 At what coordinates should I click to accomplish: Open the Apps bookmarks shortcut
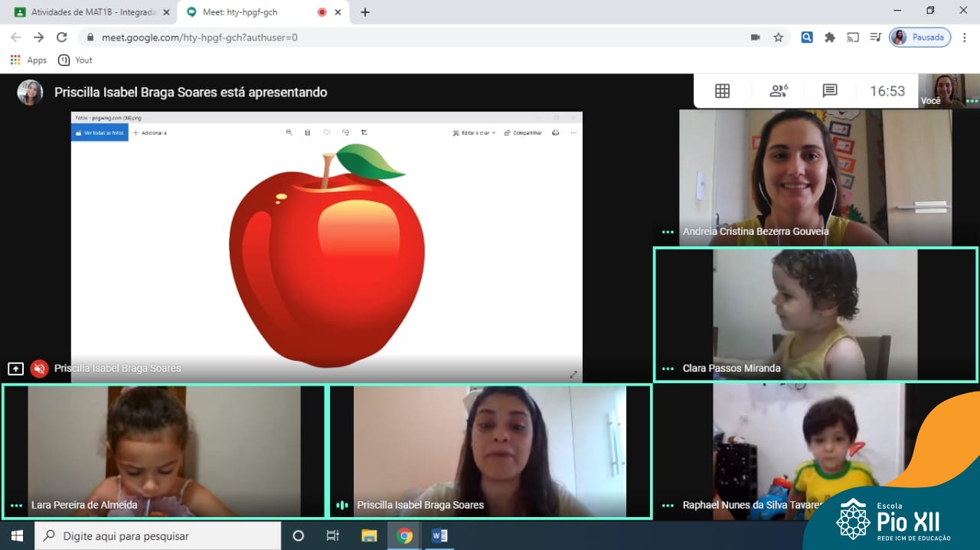click(28, 60)
